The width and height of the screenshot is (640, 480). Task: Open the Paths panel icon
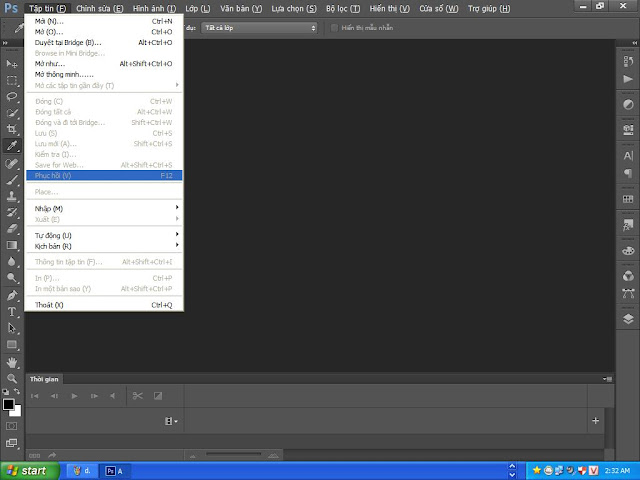click(628, 293)
